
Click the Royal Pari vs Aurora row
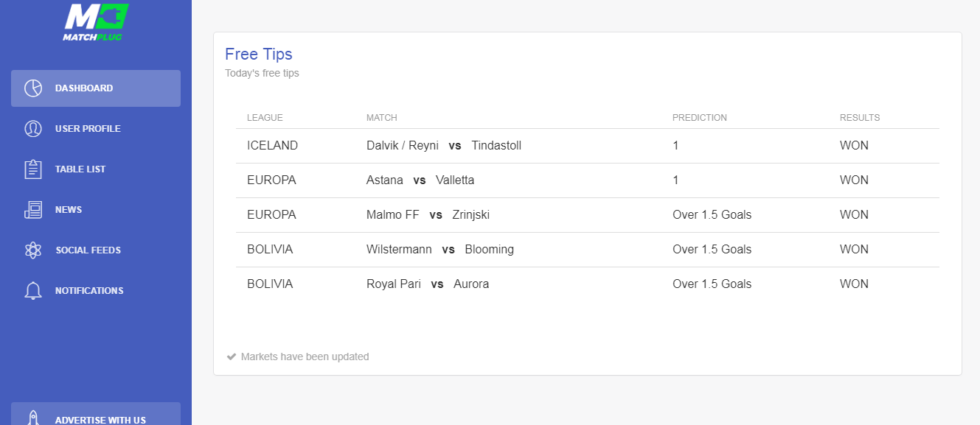coord(588,284)
